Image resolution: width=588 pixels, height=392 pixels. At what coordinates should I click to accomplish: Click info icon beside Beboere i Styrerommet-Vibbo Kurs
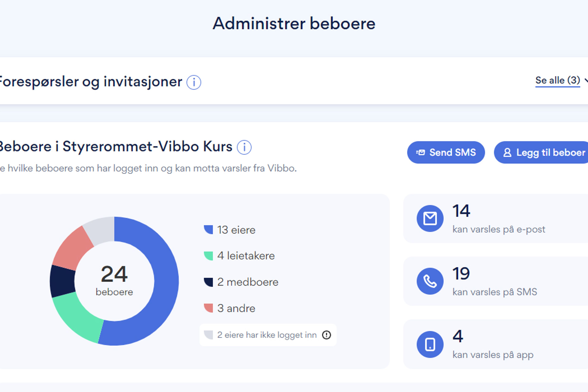(244, 147)
